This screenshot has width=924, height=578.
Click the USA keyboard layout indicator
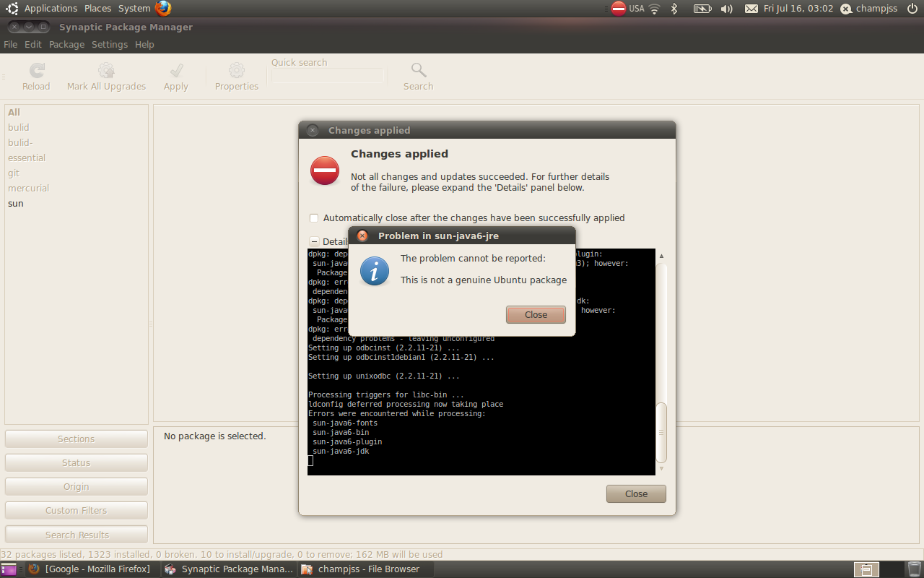[637, 9]
